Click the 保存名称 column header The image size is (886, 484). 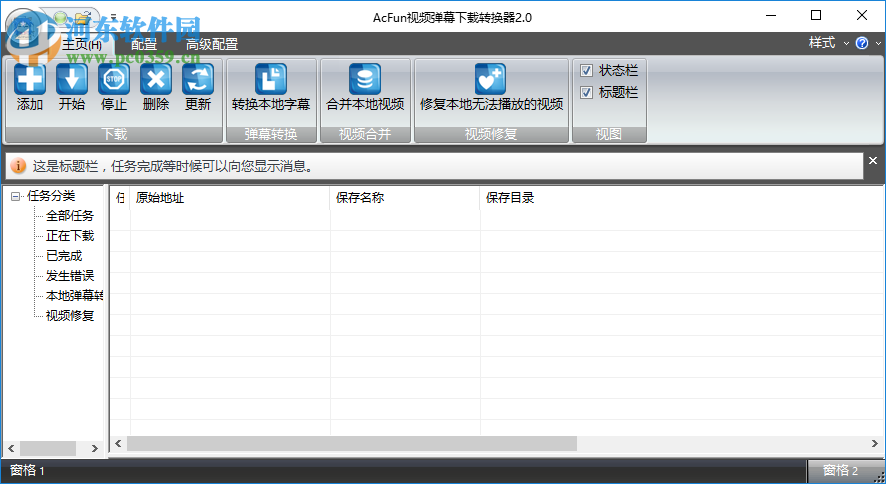405,198
